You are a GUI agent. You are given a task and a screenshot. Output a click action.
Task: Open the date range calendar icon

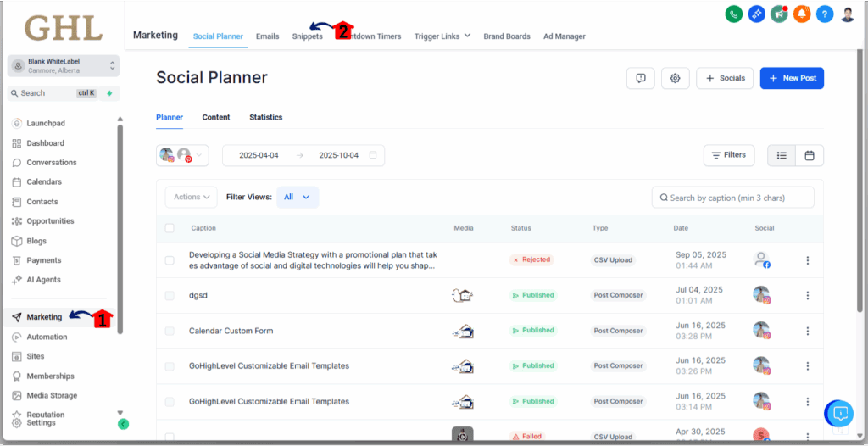pos(373,155)
